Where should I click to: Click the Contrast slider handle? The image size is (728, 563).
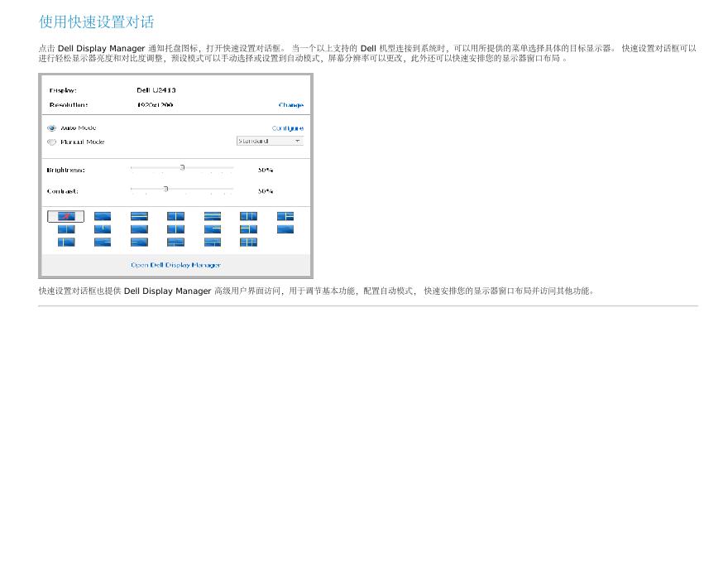(165, 189)
